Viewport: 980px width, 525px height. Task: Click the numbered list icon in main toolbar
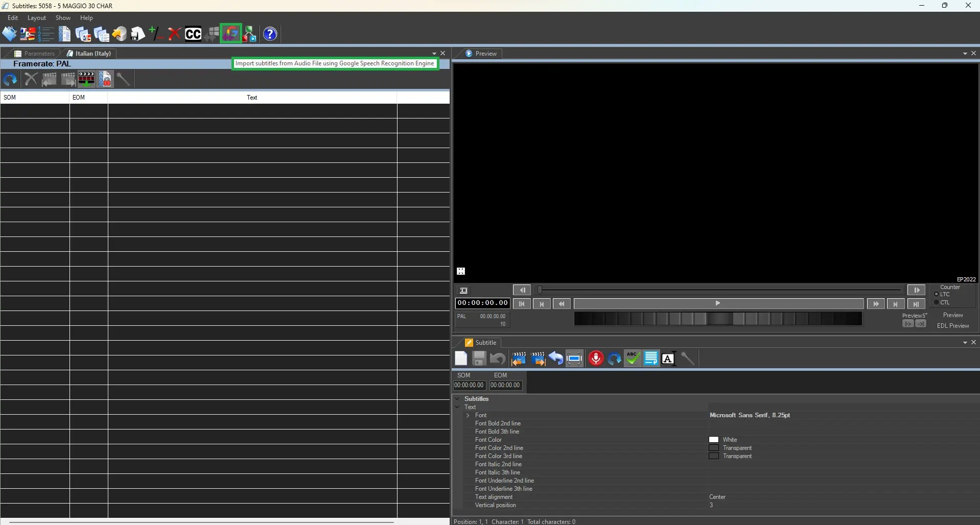[46, 34]
